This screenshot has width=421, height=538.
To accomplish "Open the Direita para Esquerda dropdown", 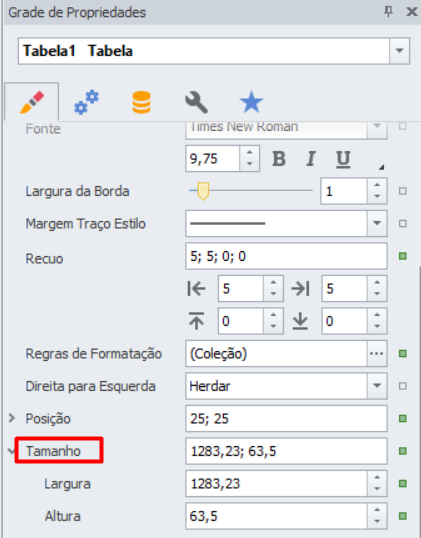I will (x=377, y=386).
